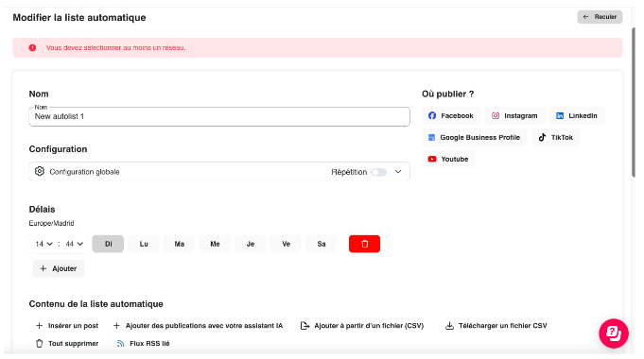Select Youtube as publishing network
This screenshot has height=359, width=644.
point(448,160)
